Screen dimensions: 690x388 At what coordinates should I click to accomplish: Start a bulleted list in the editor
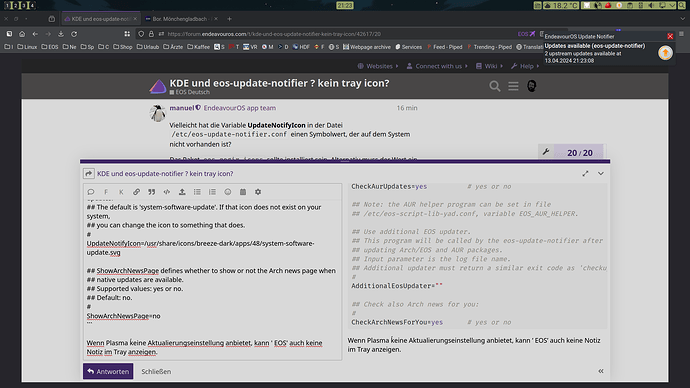pyautogui.click(x=197, y=192)
